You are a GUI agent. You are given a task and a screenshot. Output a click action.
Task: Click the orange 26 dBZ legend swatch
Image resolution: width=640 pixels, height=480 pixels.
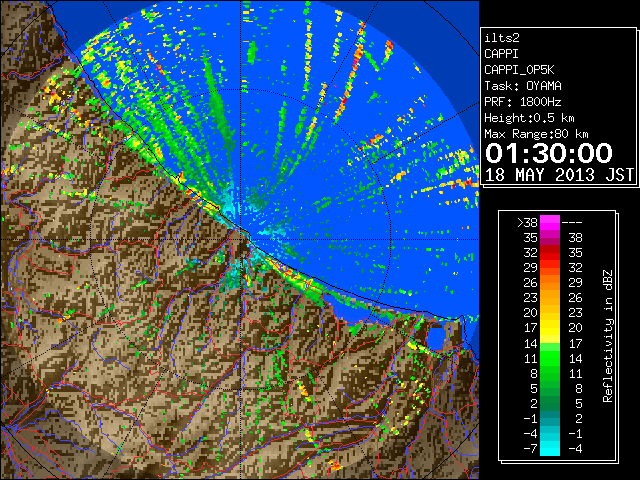(550, 282)
